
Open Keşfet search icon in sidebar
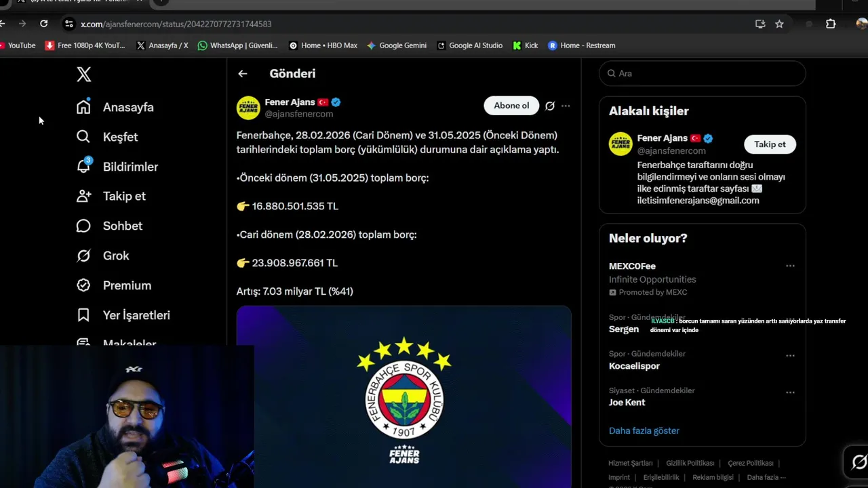(x=83, y=137)
